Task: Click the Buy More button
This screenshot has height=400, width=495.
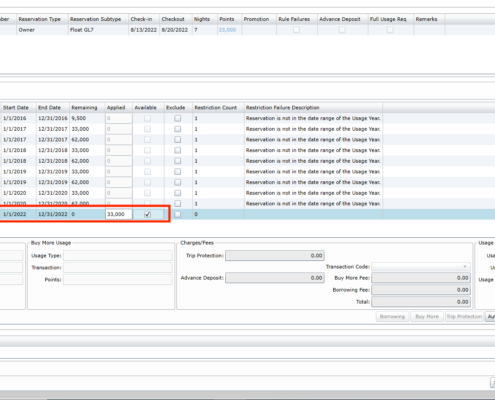Action: (x=427, y=317)
